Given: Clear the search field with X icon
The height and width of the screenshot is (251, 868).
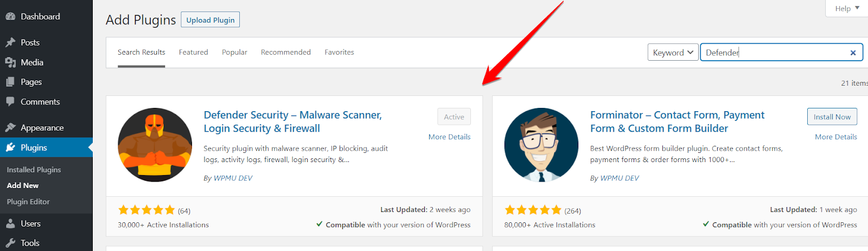Looking at the screenshot, I should (853, 53).
